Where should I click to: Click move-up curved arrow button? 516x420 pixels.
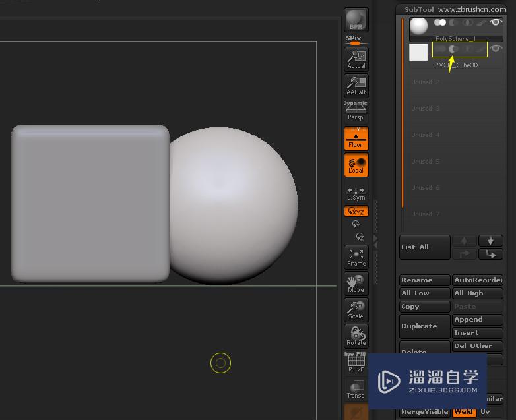pos(464,254)
